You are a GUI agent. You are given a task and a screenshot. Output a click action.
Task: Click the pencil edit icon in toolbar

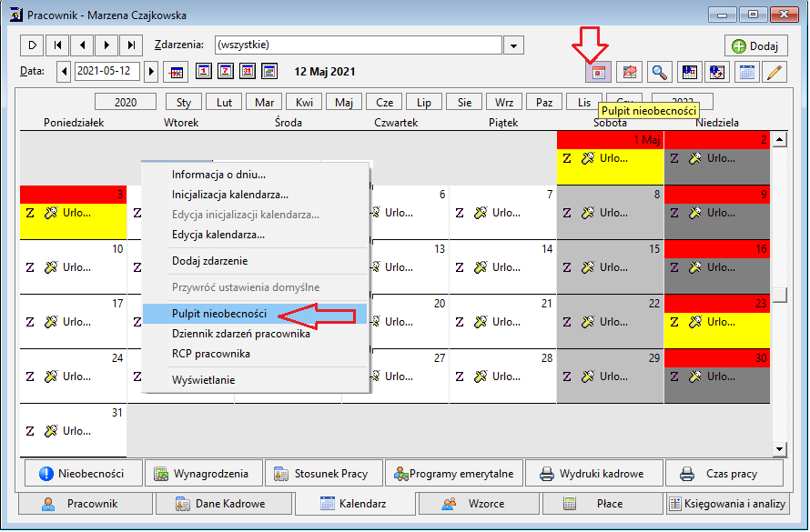point(774,72)
